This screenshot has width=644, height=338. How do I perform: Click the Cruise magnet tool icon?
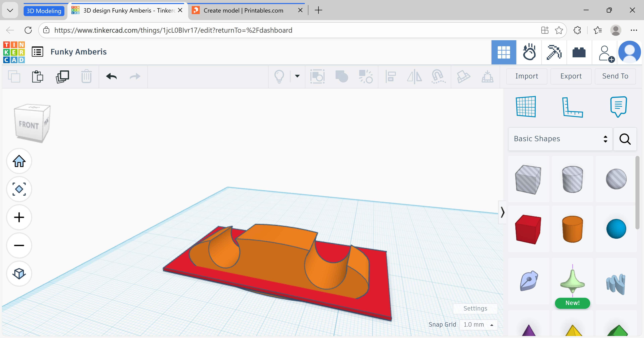[439, 76]
